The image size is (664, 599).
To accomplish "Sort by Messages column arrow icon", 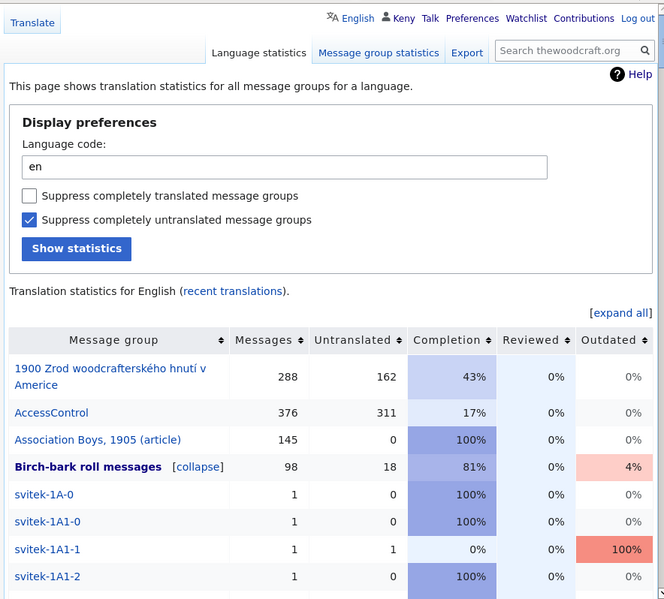I will point(301,341).
